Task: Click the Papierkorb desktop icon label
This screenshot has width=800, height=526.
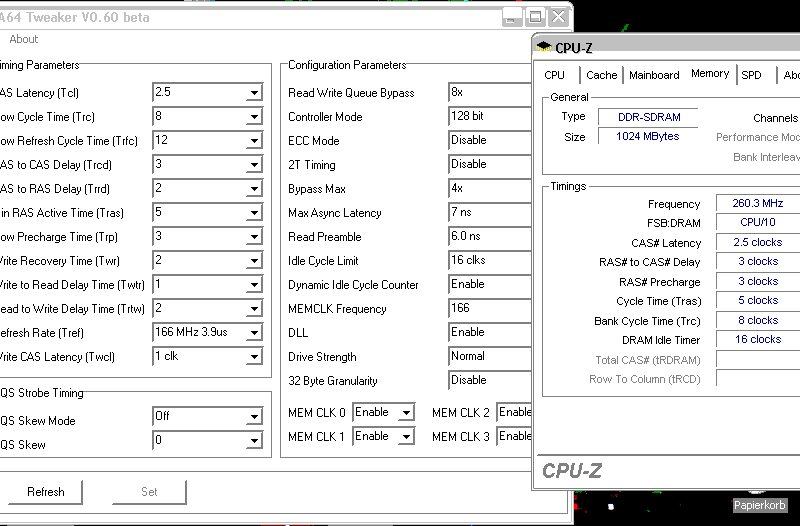Action: tap(759, 505)
